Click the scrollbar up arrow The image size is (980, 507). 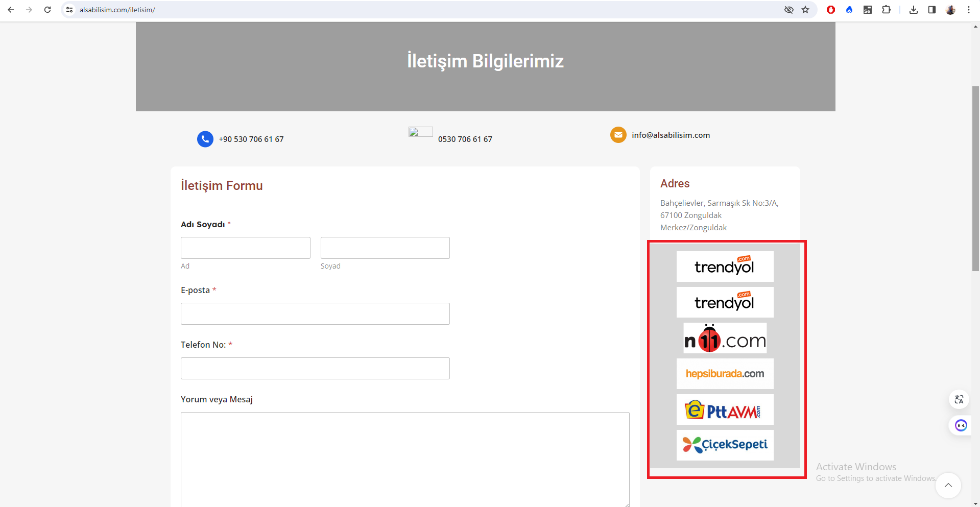pyautogui.click(x=976, y=27)
